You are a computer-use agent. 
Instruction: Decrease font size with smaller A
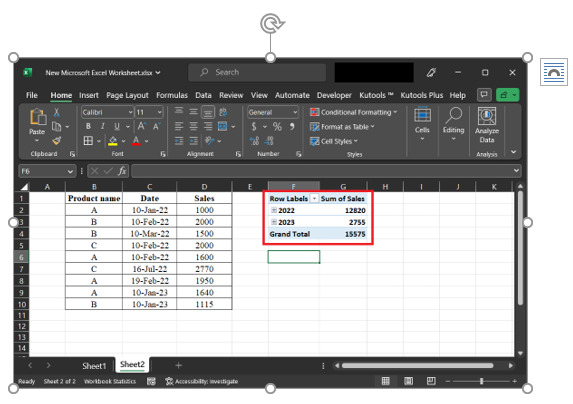[x=156, y=126]
